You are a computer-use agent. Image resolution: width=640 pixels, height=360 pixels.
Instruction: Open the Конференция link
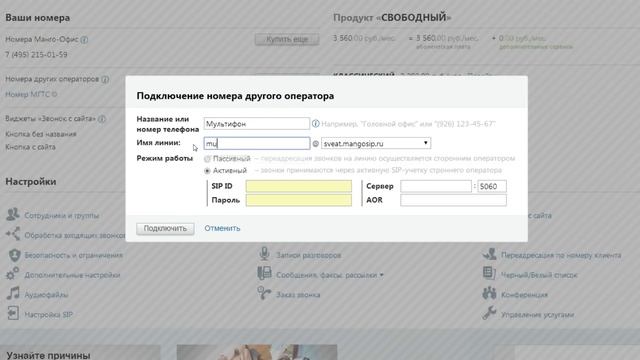pyautogui.click(x=524, y=295)
